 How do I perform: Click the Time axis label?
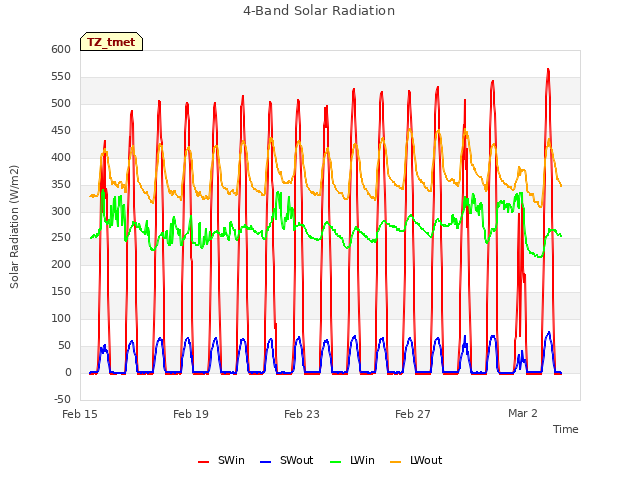pos(566,429)
